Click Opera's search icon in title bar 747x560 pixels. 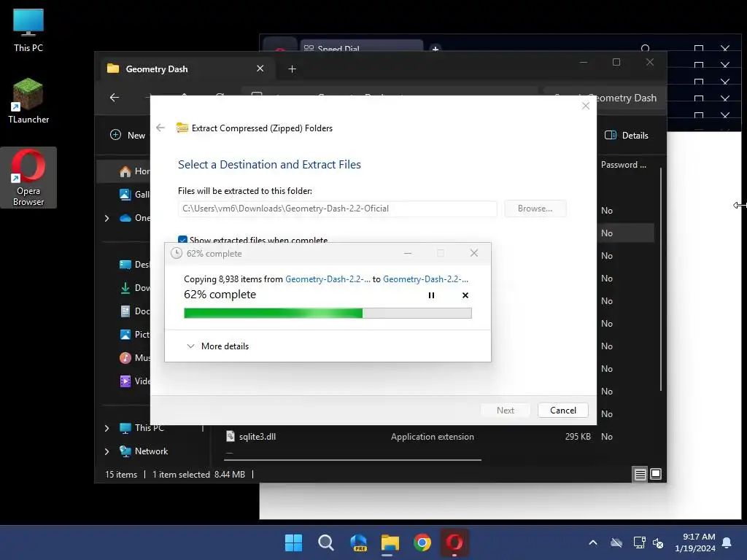tap(646, 48)
